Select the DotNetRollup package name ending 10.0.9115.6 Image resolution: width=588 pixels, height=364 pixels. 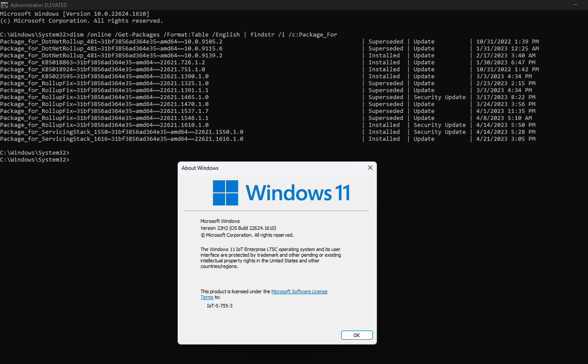[x=111, y=49]
